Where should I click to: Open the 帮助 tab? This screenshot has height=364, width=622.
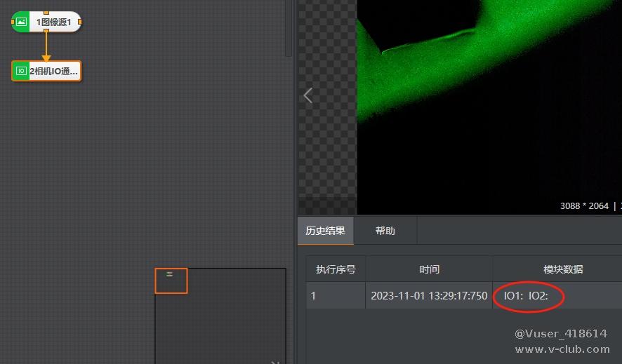click(385, 231)
